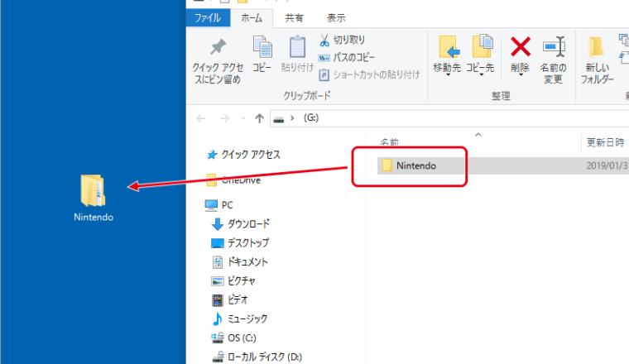Open ダウンロード in navigation pane
629x364 pixels.
pos(240,223)
